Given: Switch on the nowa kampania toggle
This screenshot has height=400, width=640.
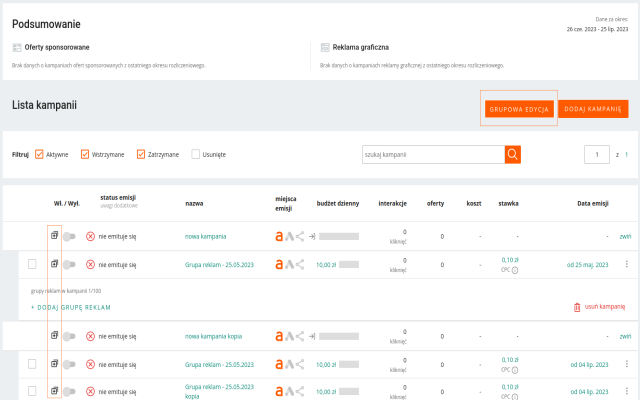Looking at the screenshot, I should point(69,236).
